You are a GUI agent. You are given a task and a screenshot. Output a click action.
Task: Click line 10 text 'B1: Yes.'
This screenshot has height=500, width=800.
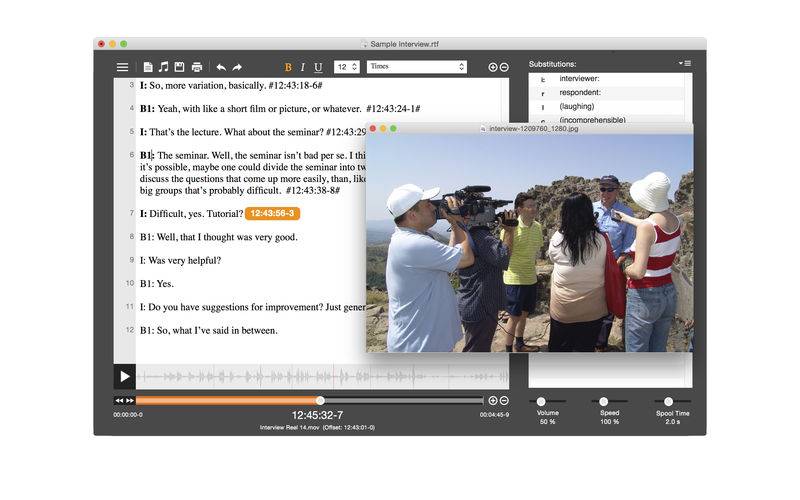[157, 284]
